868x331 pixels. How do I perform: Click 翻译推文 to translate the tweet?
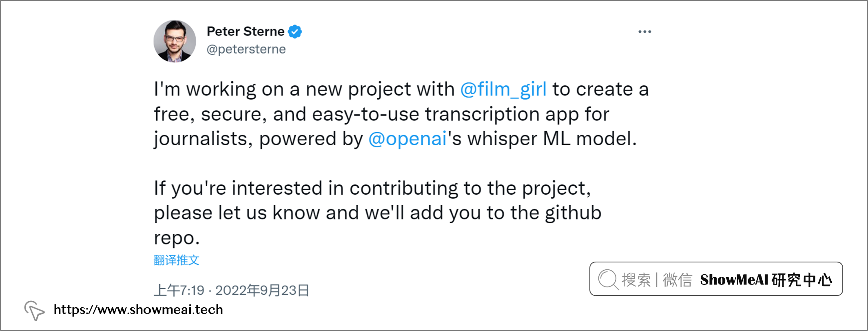(176, 260)
